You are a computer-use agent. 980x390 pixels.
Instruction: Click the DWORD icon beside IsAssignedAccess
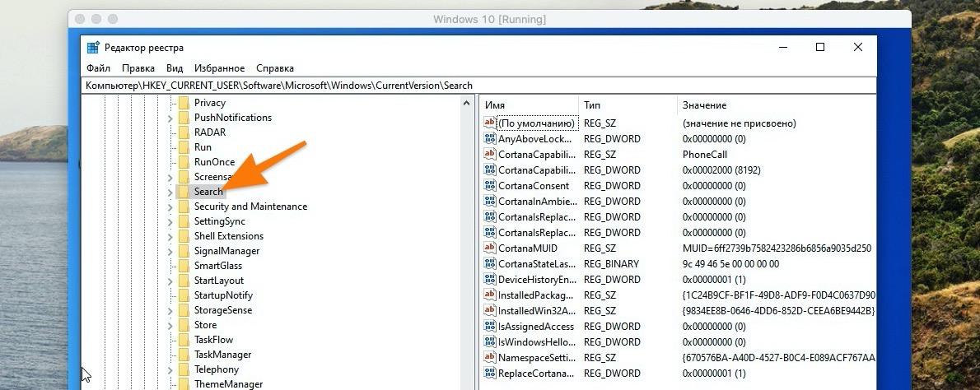click(x=490, y=326)
